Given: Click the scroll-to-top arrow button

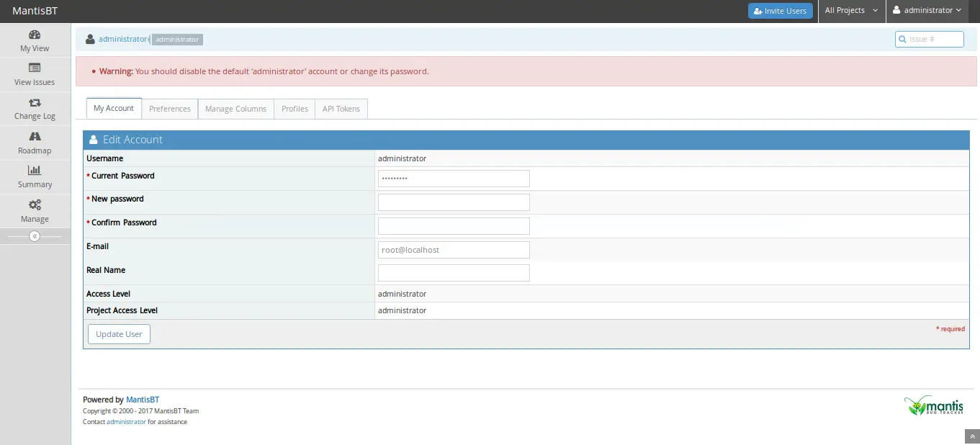Looking at the screenshot, I should click(x=972, y=436).
